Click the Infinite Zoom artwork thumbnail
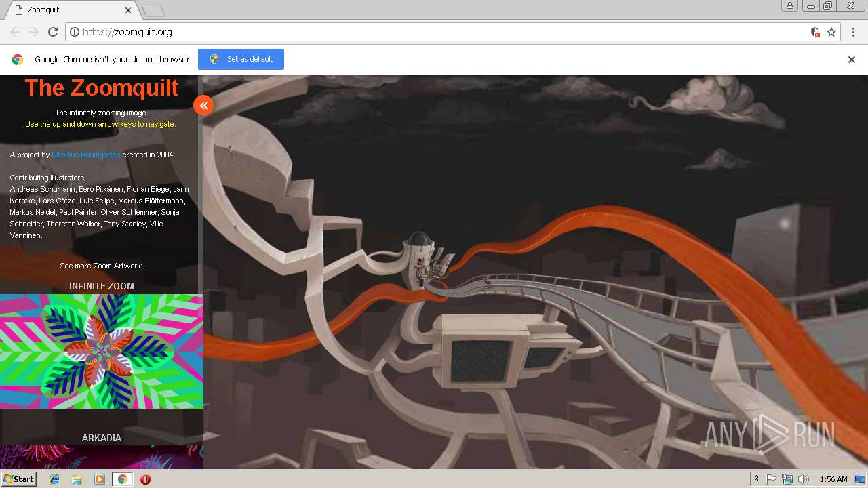Viewport: 868px width, 488px height. click(102, 351)
